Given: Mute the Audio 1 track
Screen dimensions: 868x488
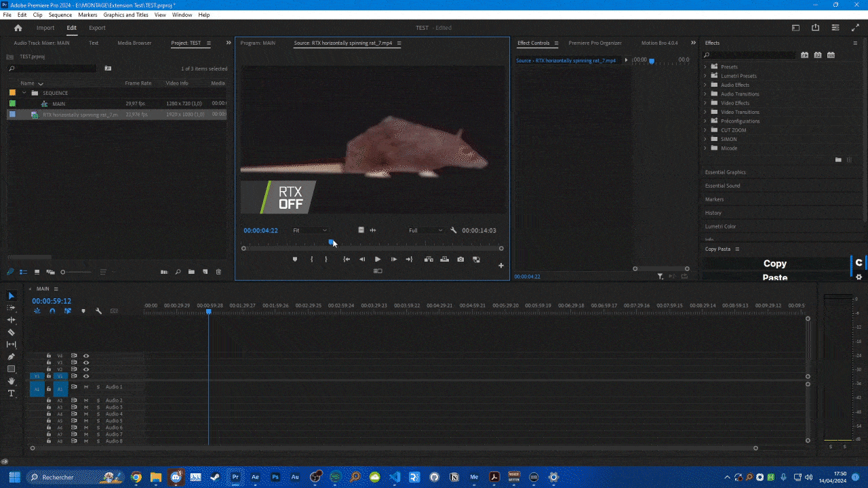Looking at the screenshot, I should pyautogui.click(x=86, y=387).
